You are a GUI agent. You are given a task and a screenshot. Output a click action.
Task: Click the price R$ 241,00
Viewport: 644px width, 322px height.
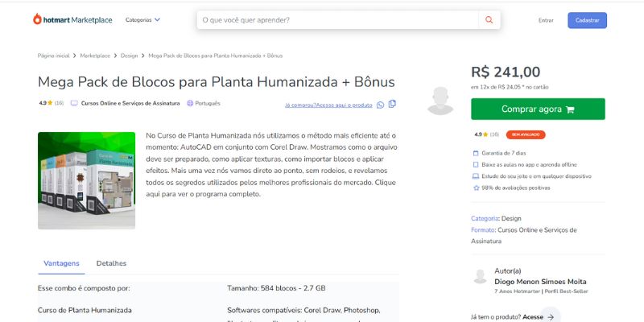click(506, 72)
